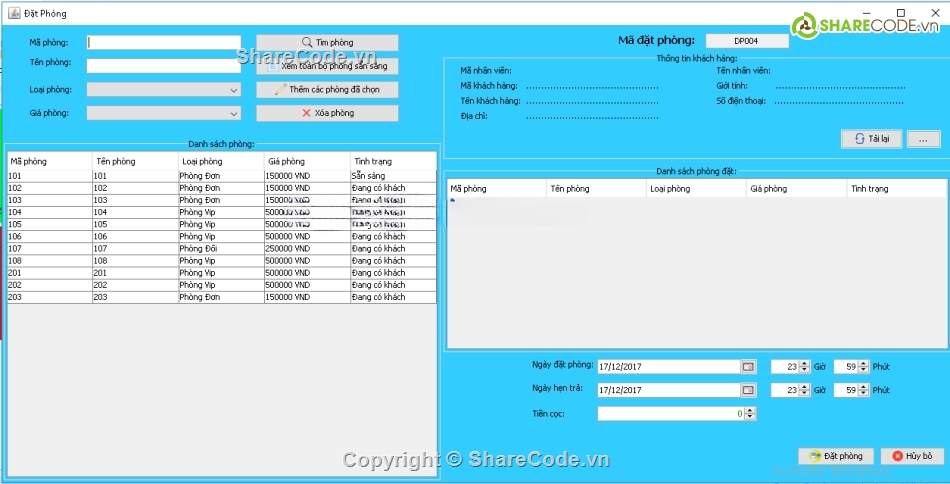Image resolution: width=950 pixels, height=484 pixels.
Task: Click Thêm các phòng đã chọn button
Action: 327,90
